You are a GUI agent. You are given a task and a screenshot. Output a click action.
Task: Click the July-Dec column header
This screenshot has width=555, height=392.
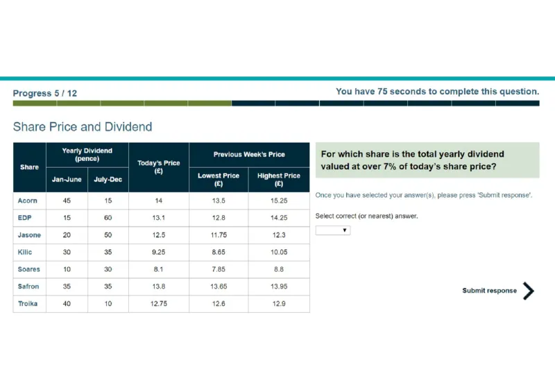108,180
